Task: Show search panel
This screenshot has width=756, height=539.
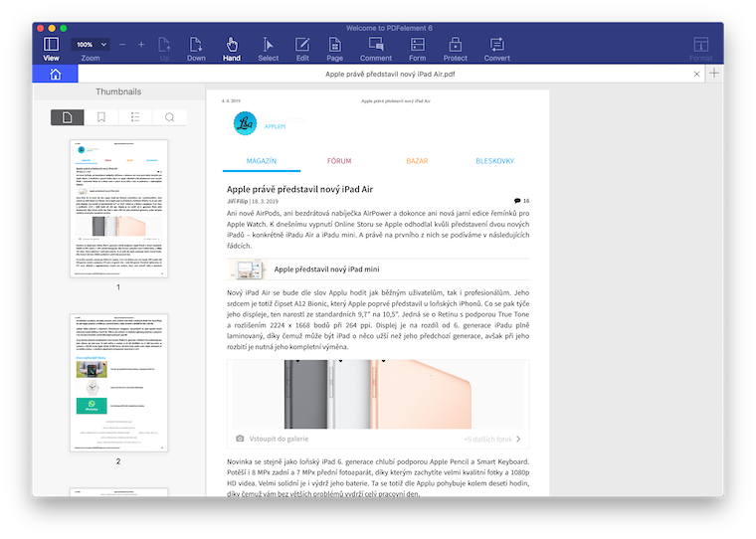Action: point(169,117)
